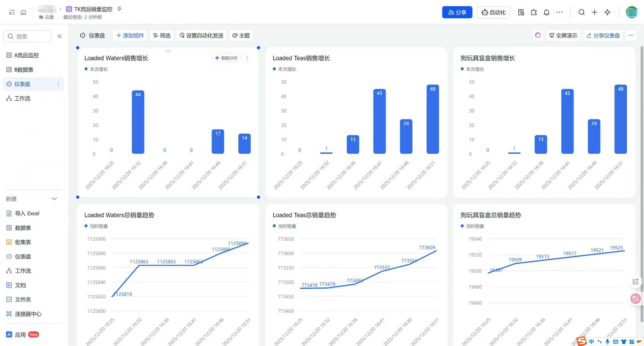This screenshot has height=346, width=644.
Task: Open the options menu on Loaded Waters chart
Action: click(x=247, y=58)
